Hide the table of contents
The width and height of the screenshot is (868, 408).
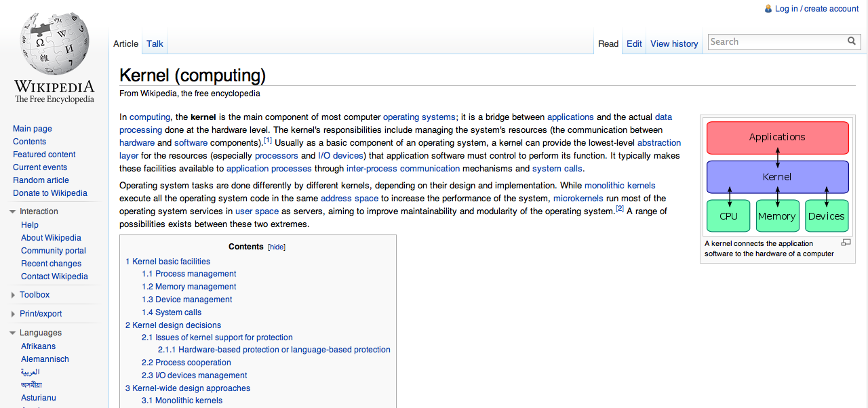click(x=277, y=247)
